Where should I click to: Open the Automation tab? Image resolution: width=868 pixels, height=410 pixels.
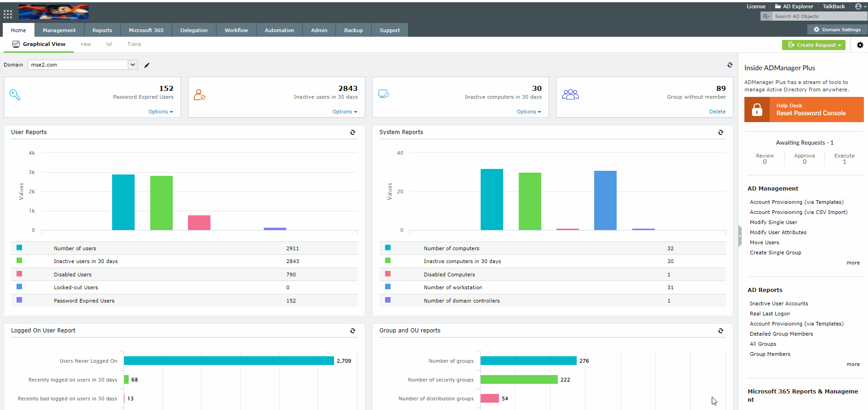point(279,30)
